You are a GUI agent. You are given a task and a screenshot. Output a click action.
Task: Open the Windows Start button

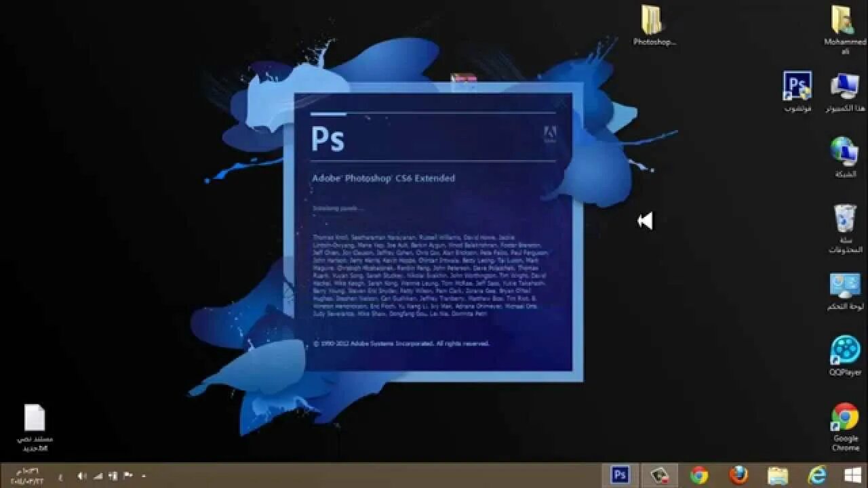[x=852, y=474]
